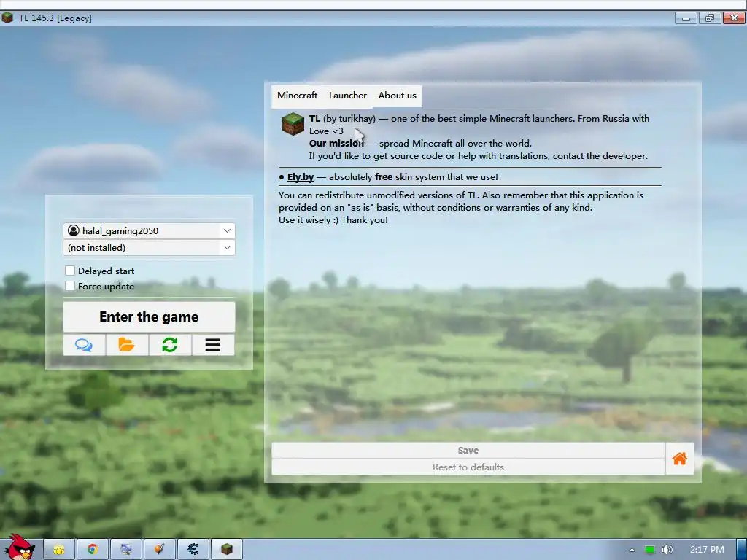Click the 2:17 PM taskbar clock
The height and width of the screenshot is (560, 747).
pyautogui.click(x=707, y=550)
